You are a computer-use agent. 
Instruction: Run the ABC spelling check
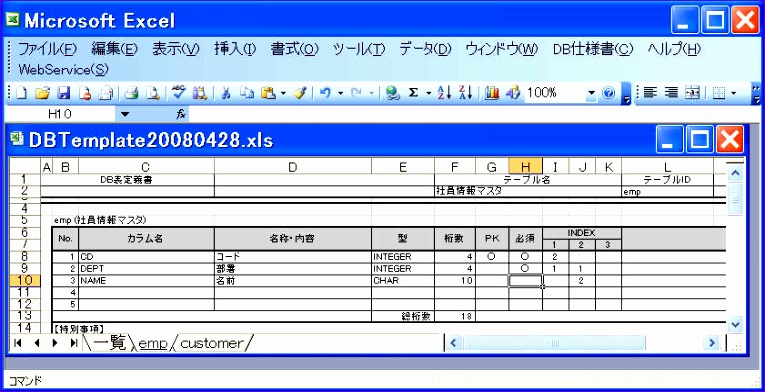pos(179,92)
